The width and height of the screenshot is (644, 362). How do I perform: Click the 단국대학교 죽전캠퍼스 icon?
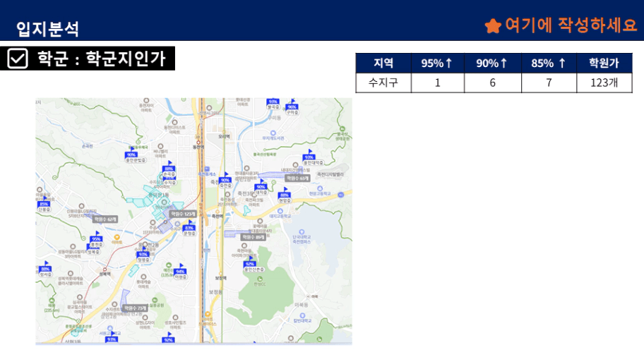(302, 232)
